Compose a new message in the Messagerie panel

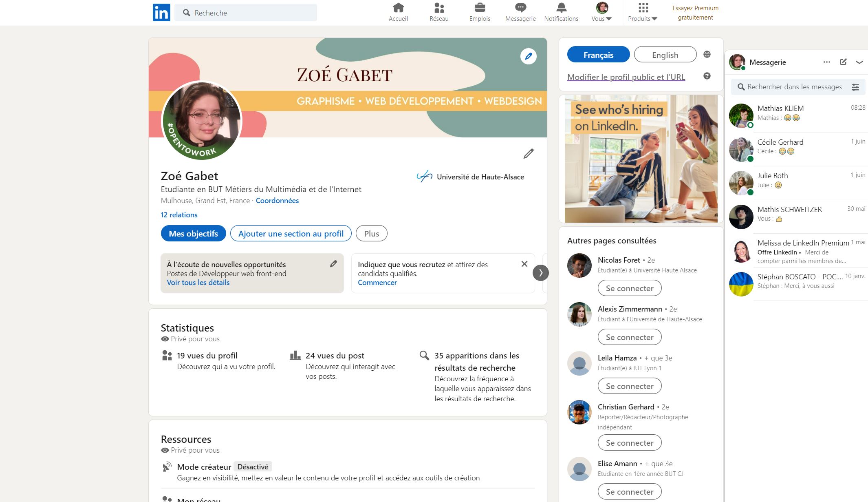[843, 62]
